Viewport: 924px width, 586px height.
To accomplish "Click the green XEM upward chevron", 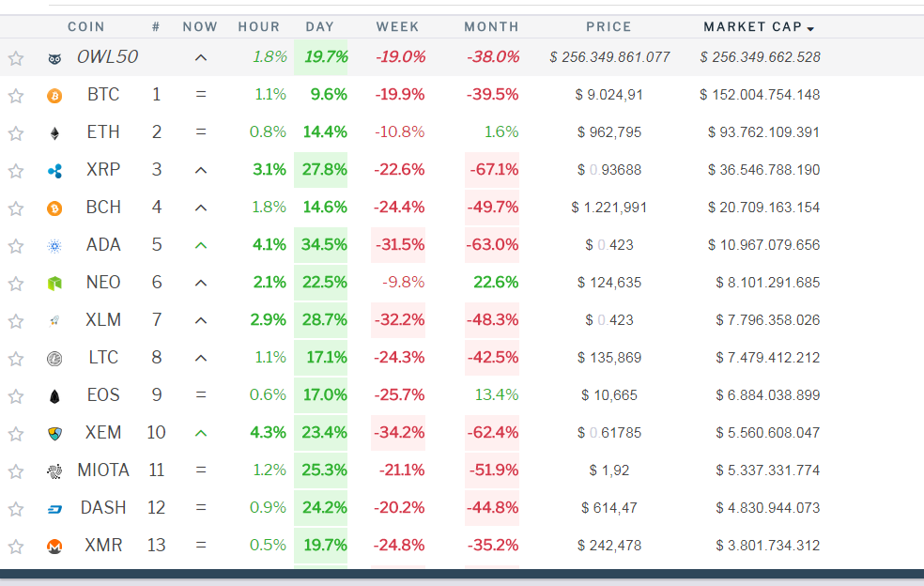I will click(x=201, y=433).
